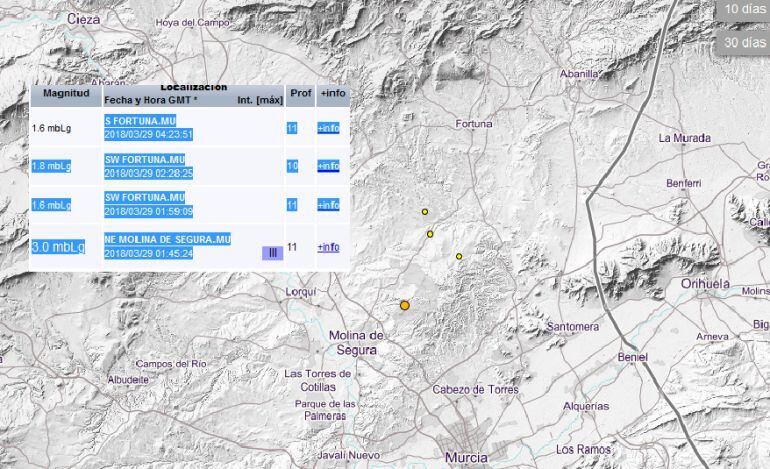The width and height of the screenshot is (770, 469).
Task: Click the Fecha y Hora GMT header
Action: point(152,101)
